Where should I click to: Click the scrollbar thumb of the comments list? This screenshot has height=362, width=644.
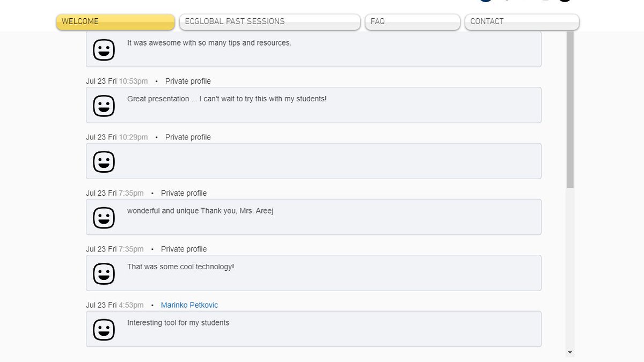pyautogui.click(x=570, y=110)
